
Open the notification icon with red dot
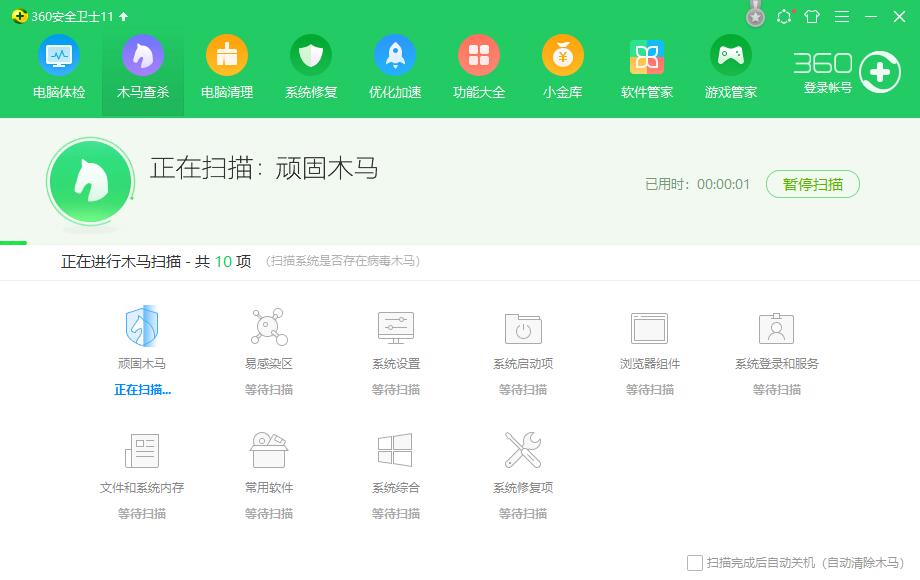[x=784, y=16]
